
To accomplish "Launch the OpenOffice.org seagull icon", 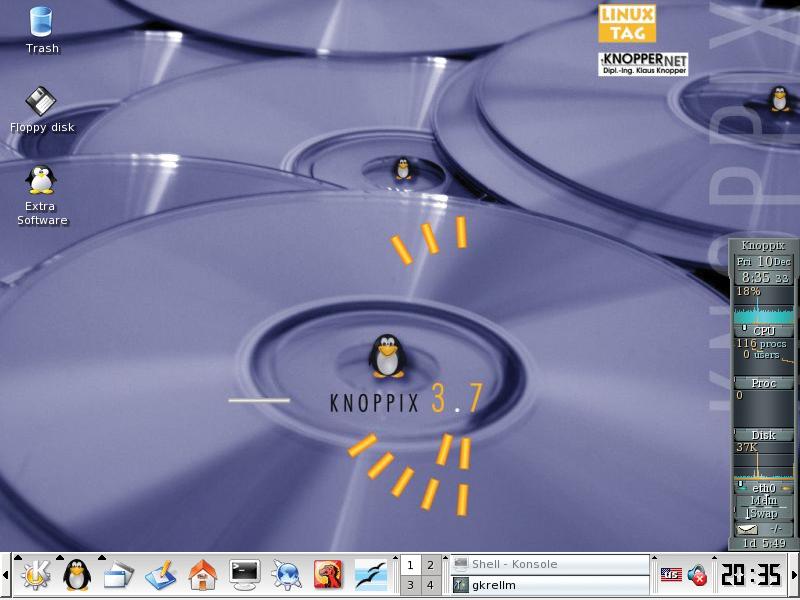I will pyautogui.click(x=370, y=576).
